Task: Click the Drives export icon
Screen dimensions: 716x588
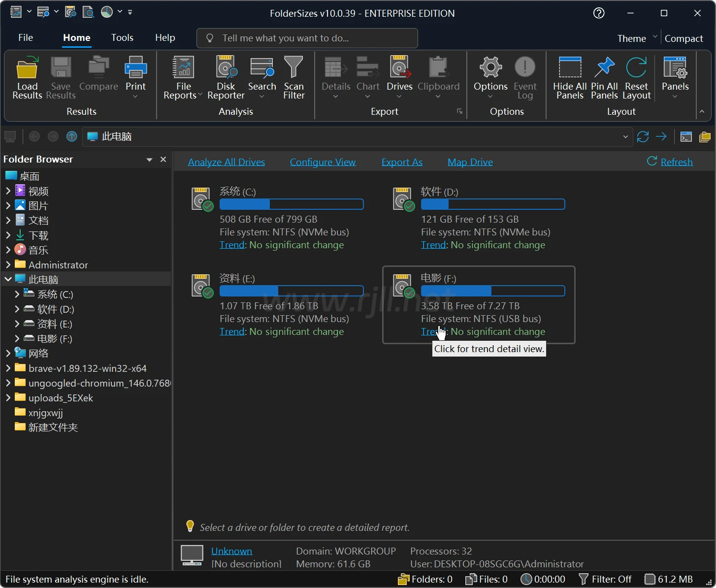Action: click(399, 69)
